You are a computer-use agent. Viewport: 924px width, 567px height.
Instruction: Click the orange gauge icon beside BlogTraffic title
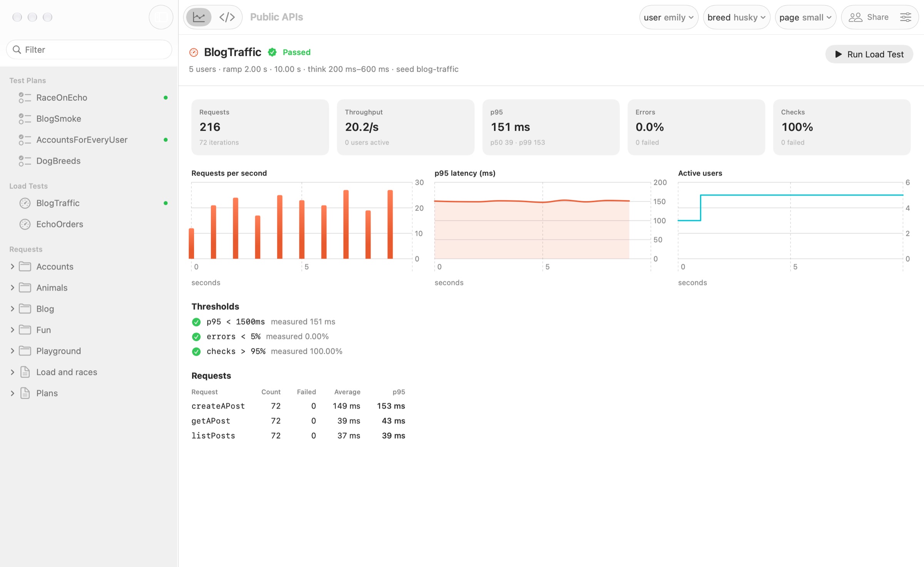pyautogui.click(x=194, y=52)
